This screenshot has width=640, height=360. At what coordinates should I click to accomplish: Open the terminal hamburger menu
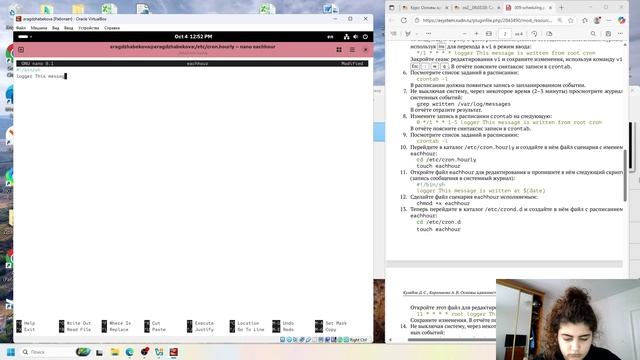[x=352, y=50]
